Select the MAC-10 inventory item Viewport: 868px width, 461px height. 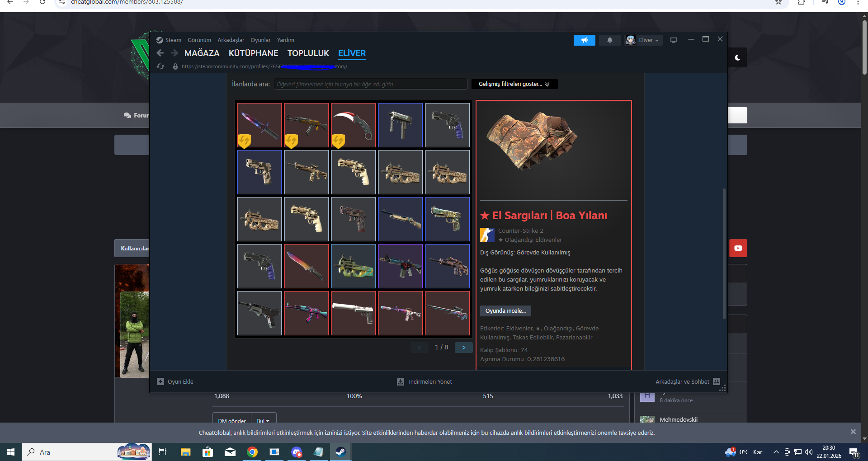pos(401,125)
